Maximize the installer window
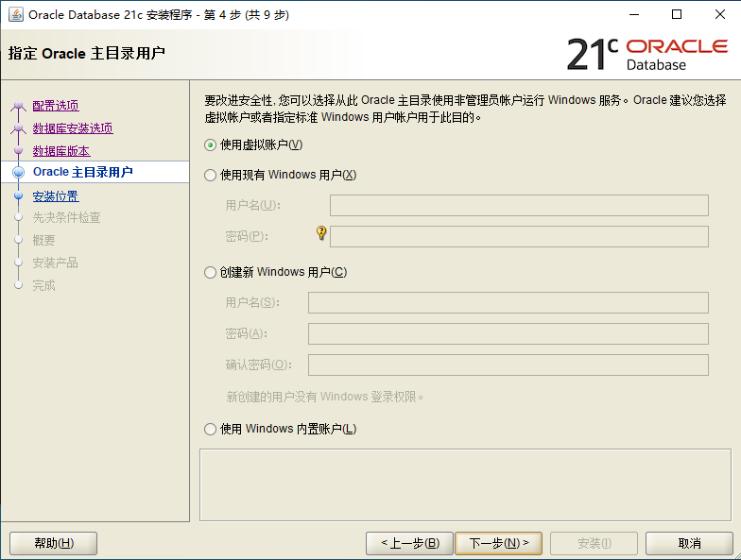 click(x=677, y=15)
